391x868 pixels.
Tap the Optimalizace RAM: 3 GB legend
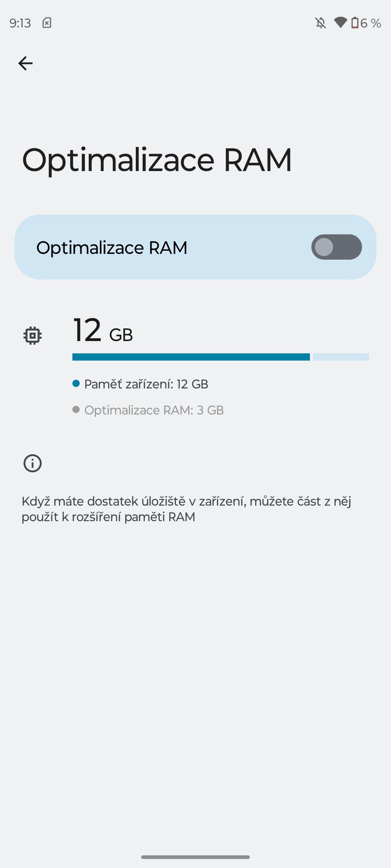[154, 410]
